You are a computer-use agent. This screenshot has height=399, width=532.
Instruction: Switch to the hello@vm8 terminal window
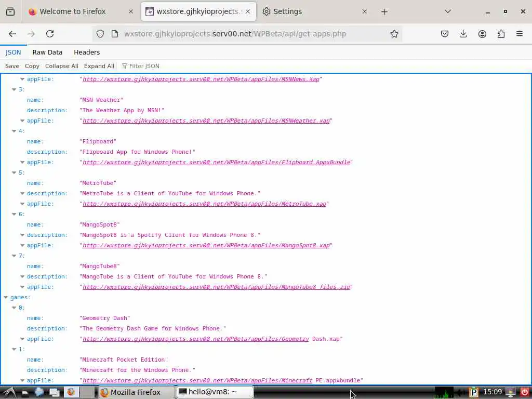coord(215,392)
